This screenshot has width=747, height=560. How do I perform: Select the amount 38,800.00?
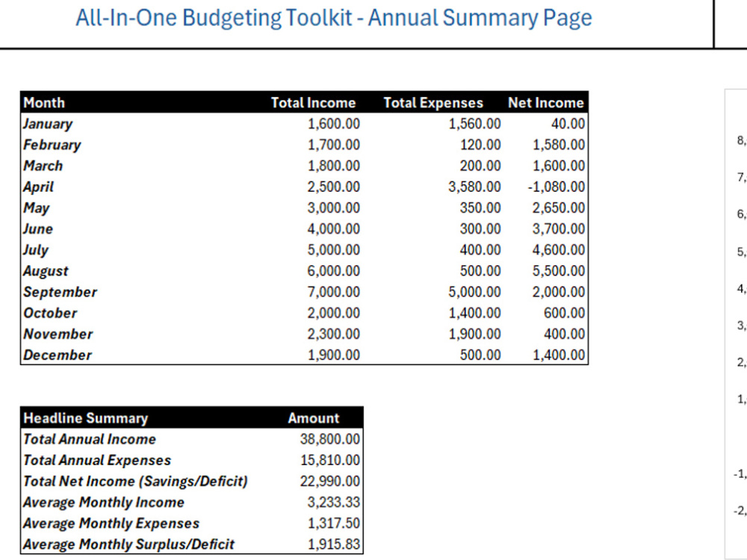pos(329,439)
